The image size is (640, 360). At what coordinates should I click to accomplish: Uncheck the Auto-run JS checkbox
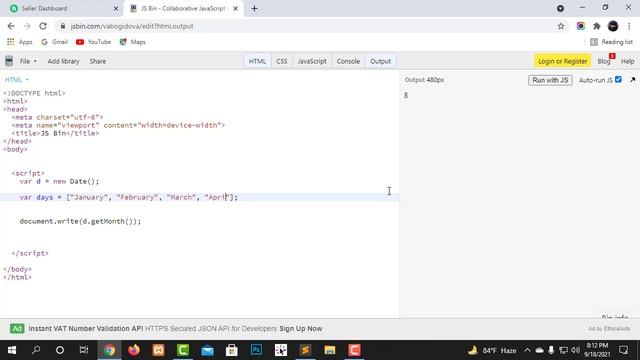618,80
